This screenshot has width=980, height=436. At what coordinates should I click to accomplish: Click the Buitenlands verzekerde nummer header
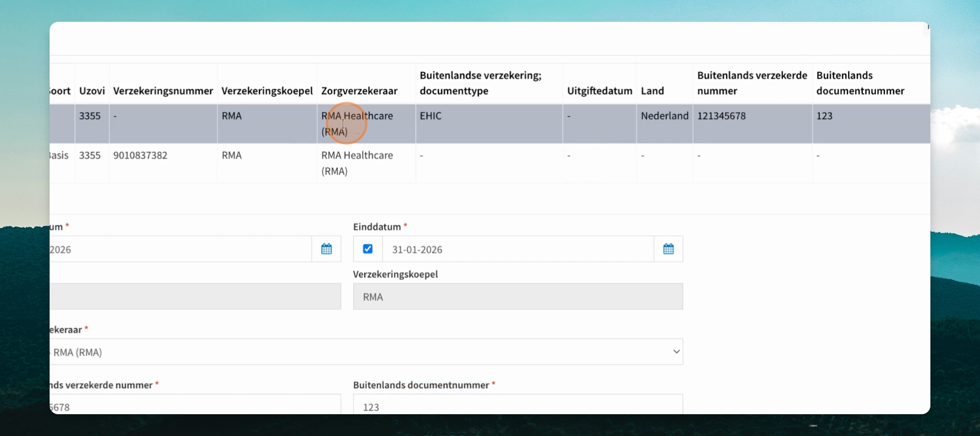(752, 83)
